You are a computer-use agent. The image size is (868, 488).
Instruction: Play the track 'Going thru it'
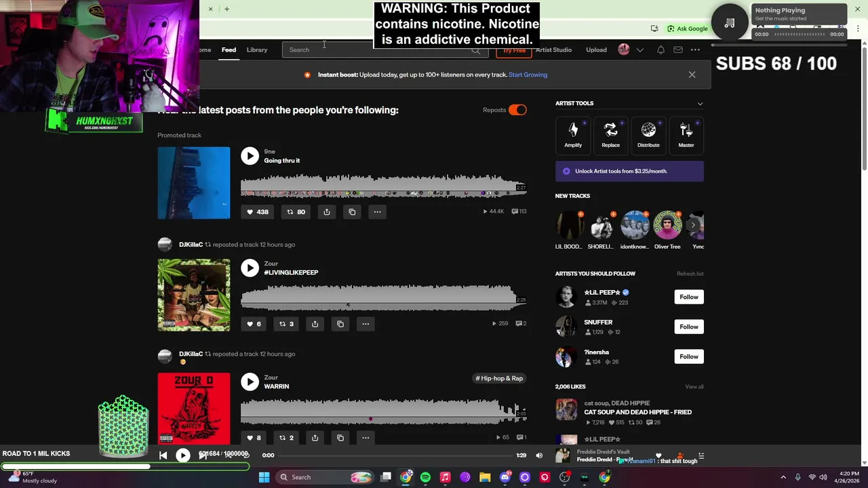tap(250, 156)
